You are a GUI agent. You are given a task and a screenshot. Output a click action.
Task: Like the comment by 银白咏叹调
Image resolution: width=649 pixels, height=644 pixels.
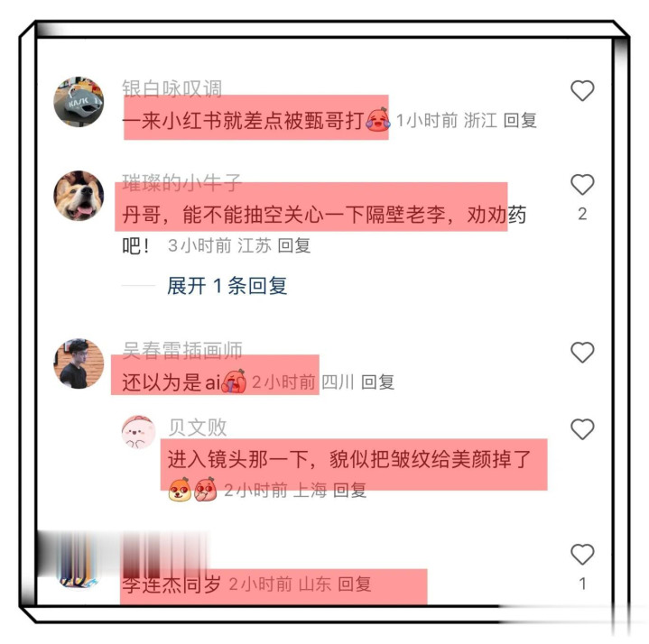pyautogui.click(x=582, y=90)
